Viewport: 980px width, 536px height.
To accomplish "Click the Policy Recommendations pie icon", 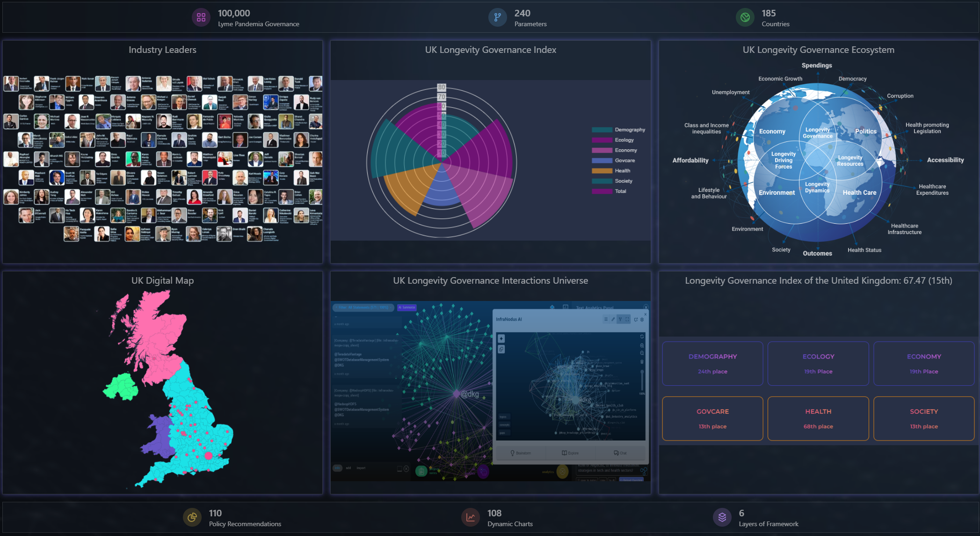I will click(192, 517).
